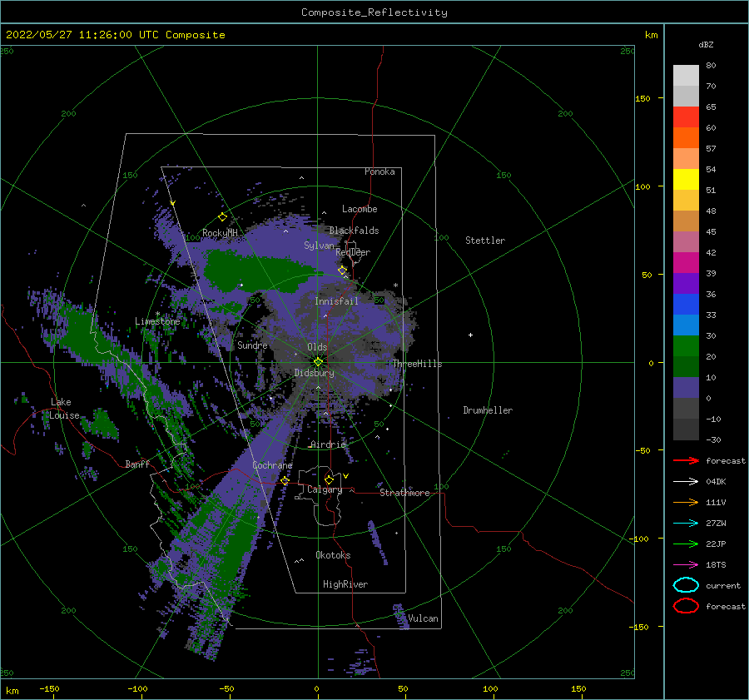
Task: Click the RockyMH label
Action: pos(220,233)
